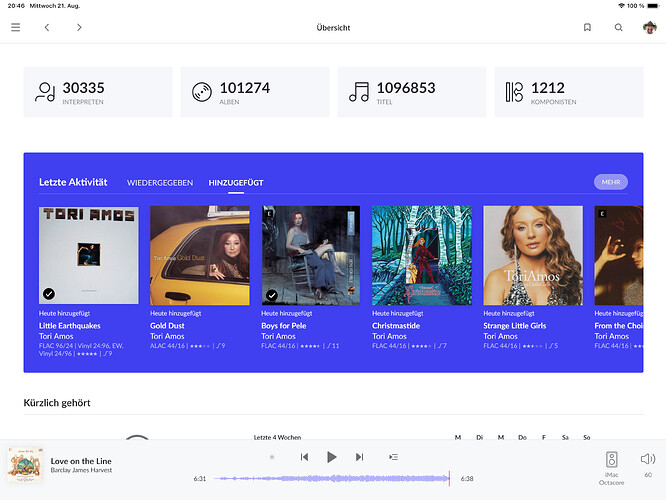The height and width of the screenshot is (500, 666).
Task: Click the Wi-Fi icon in status bar
Action: [621, 6]
